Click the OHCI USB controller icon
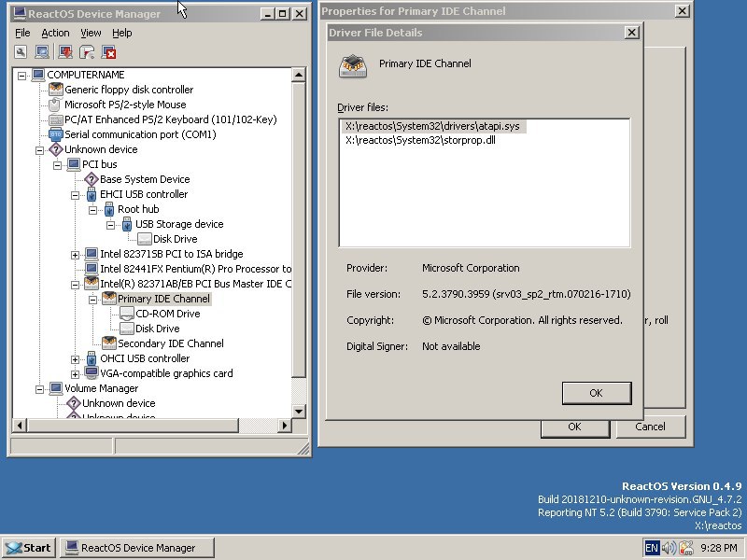747x560 pixels. pyautogui.click(x=91, y=358)
